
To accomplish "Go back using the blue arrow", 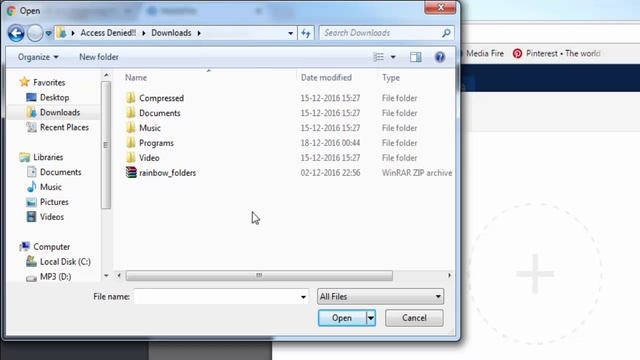I will [x=16, y=33].
